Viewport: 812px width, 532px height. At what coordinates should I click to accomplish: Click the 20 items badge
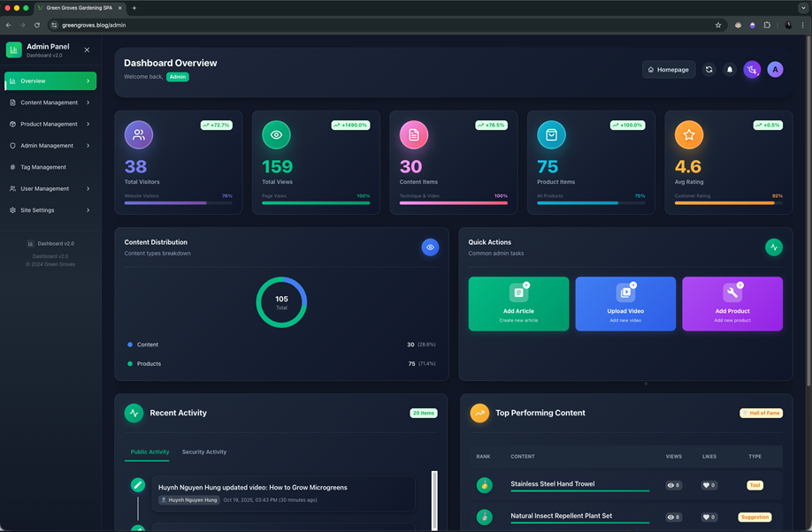(x=424, y=413)
